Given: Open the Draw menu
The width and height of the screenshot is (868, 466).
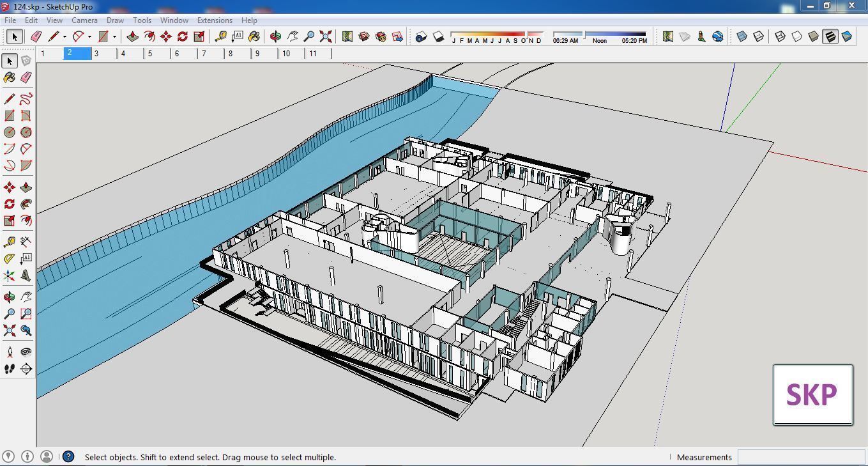Looking at the screenshot, I should [x=115, y=20].
